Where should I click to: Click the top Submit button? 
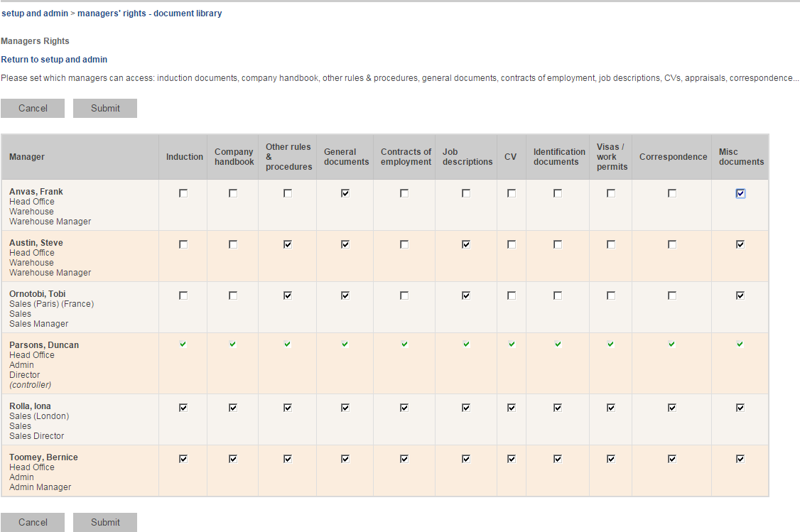[x=105, y=108]
